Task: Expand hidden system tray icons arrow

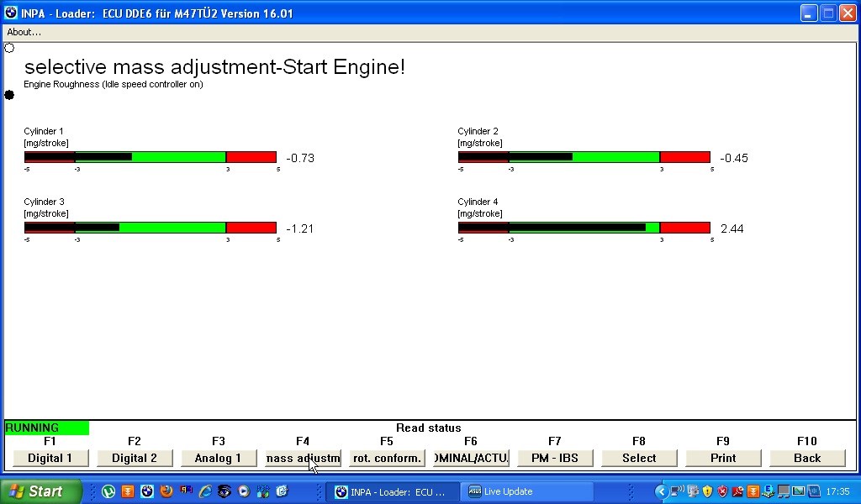Action: pyautogui.click(x=662, y=491)
